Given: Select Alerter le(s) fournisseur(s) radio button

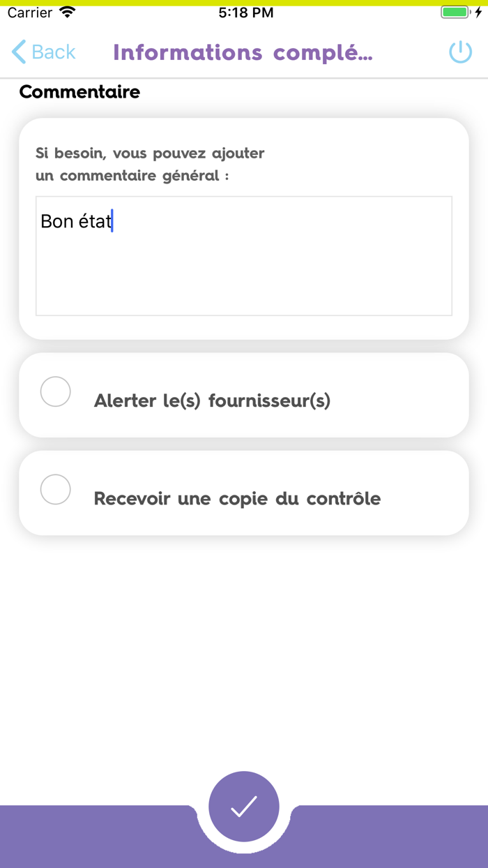Looking at the screenshot, I should (55, 391).
